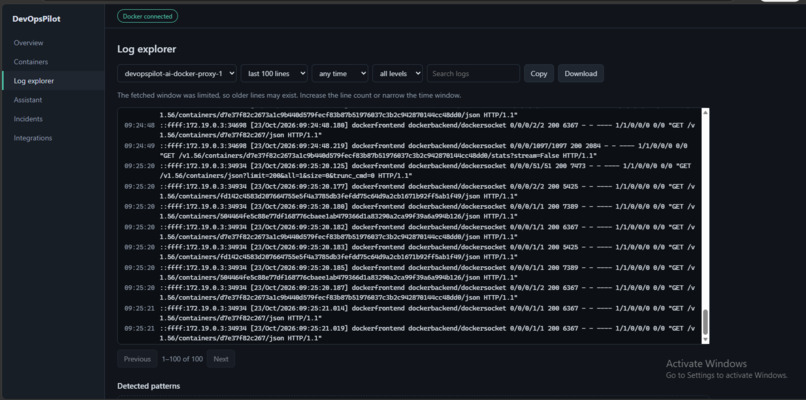
Task: Select log line with time 09:24:48.219
Action: pyautogui.click(x=409, y=151)
